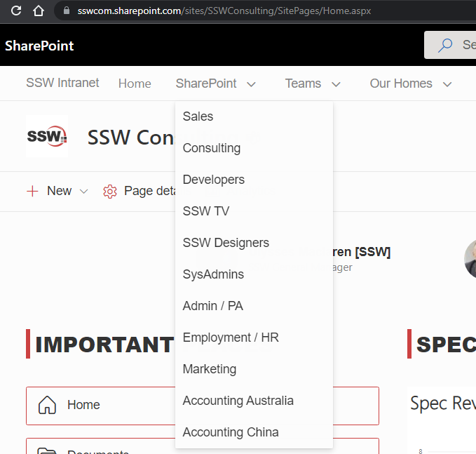The width and height of the screenshot is (476, 454).
Task: Open the SharePoint app header link
Action: (39, 46)
